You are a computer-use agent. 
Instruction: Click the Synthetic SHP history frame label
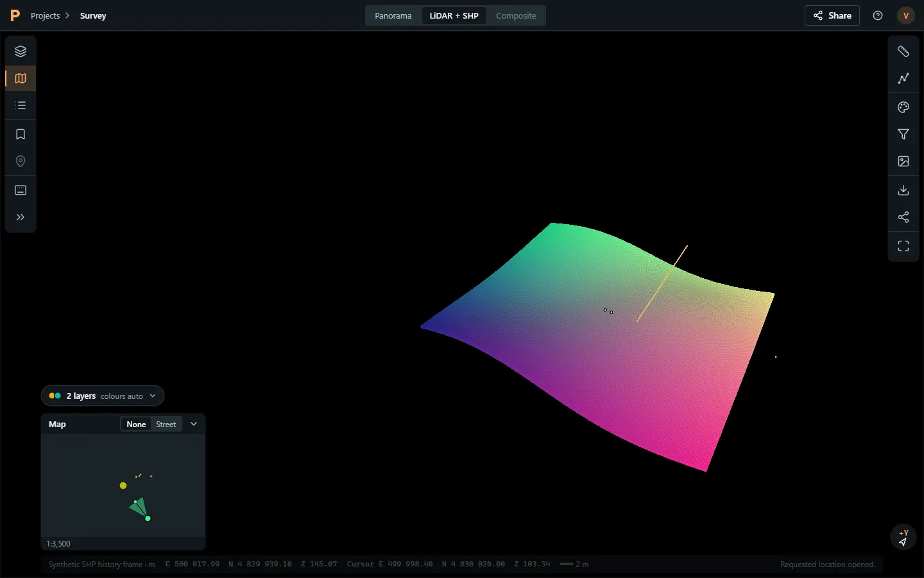[x=102, y=565]
